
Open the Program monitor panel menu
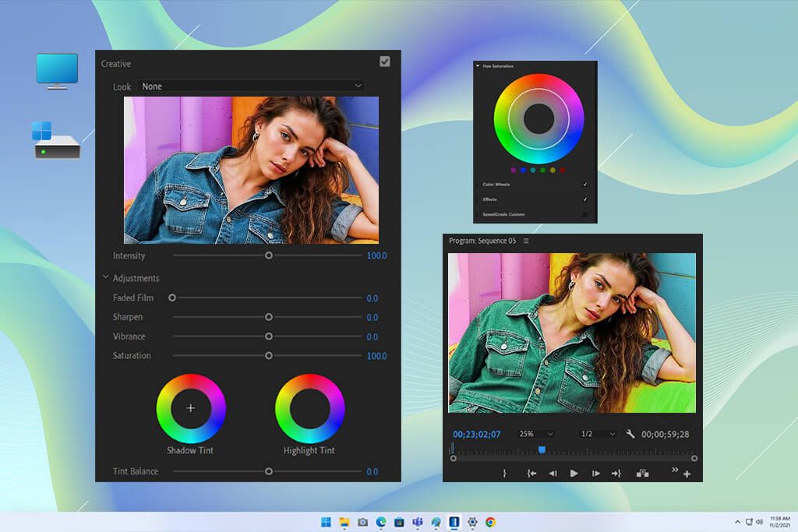(527, 241)
